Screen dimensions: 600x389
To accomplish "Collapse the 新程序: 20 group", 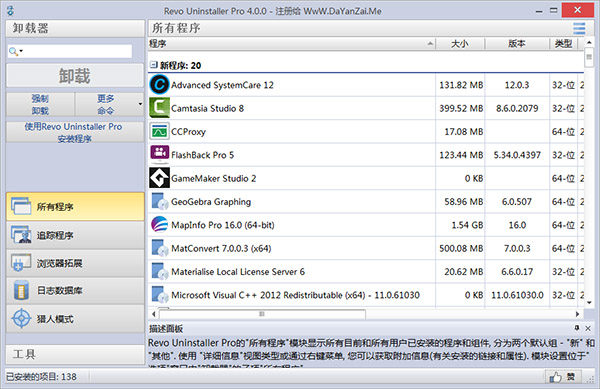I will click(x=153, y=65).
